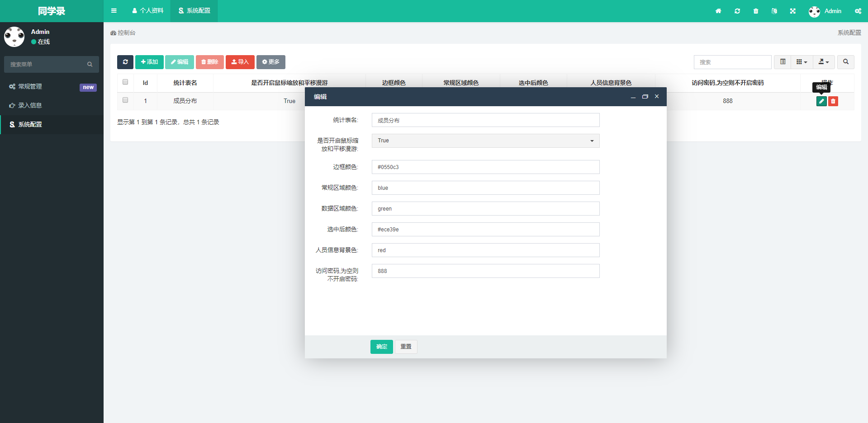This screenshot has height=423, width=868.
Task: Click the green edit pencil icon in row 1
Action: coord(821,101)
